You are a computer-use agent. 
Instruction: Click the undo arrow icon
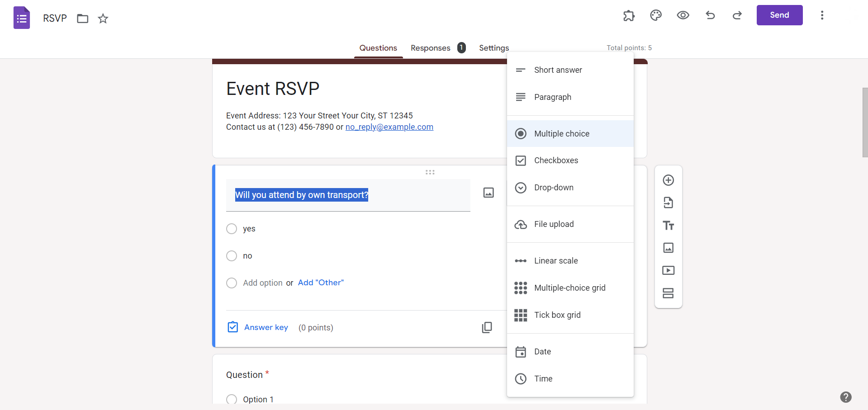(x=710, y=15)
